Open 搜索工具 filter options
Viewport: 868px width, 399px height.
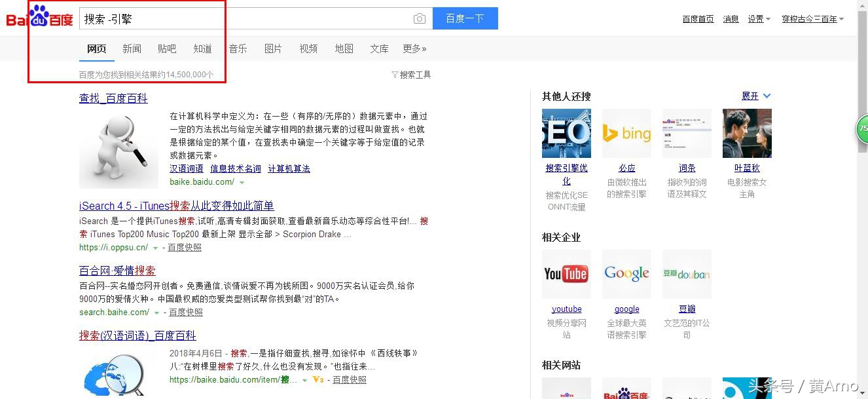(x=411, y=75)
